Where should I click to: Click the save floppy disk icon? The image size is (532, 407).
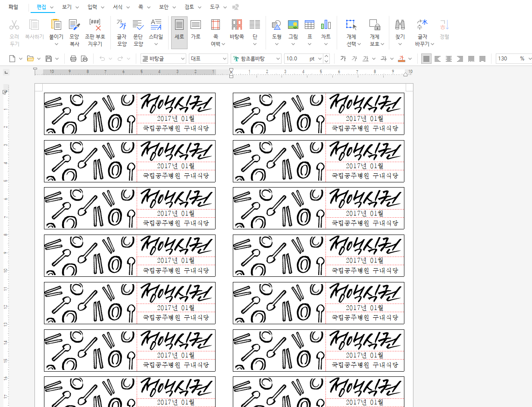coord(49,59)
